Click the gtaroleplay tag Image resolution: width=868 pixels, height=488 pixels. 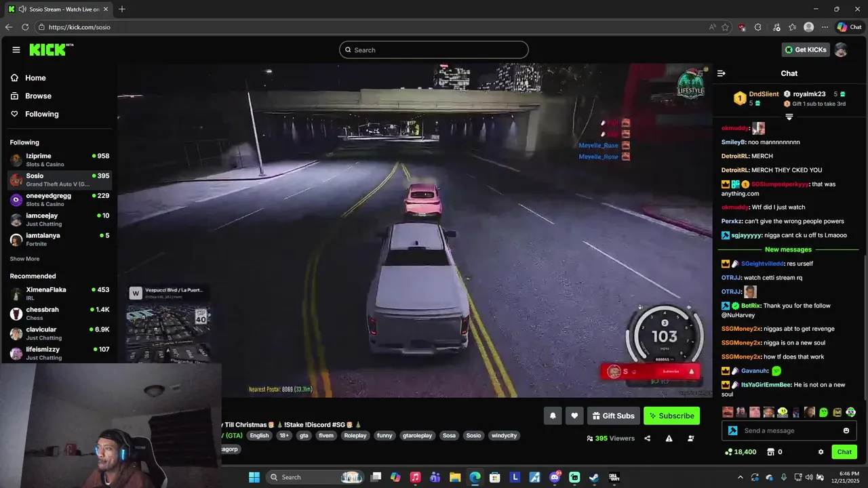(417, 436)
